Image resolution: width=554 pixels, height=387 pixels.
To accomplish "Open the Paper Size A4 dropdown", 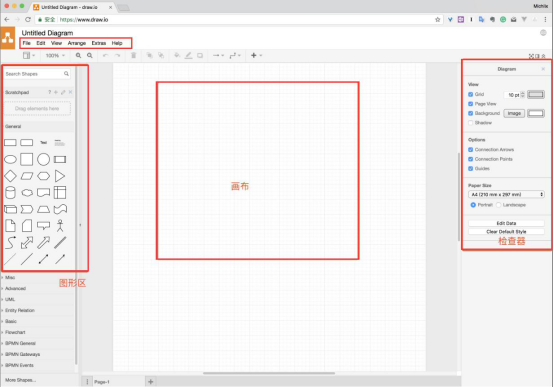I will [x=506, y=194].
